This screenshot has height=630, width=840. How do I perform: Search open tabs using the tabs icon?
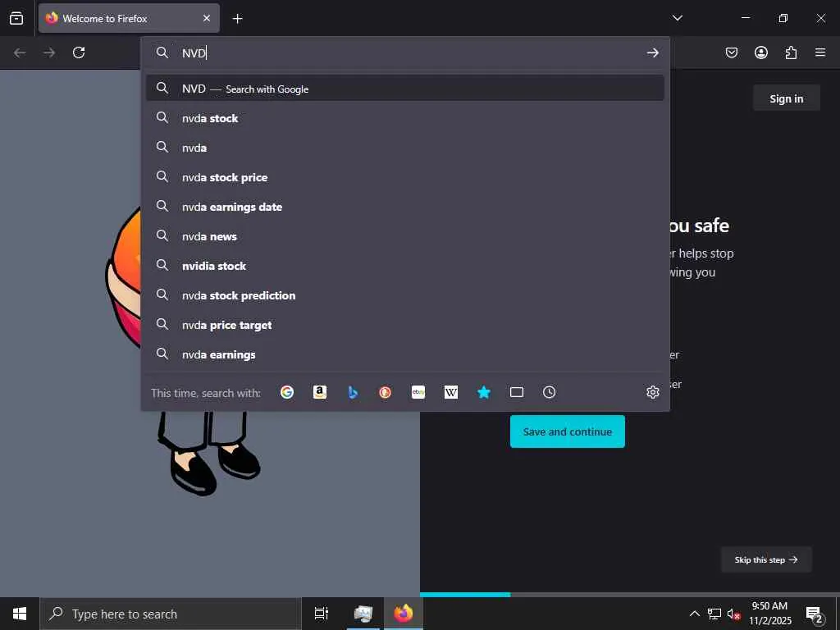tap(517, 392)
